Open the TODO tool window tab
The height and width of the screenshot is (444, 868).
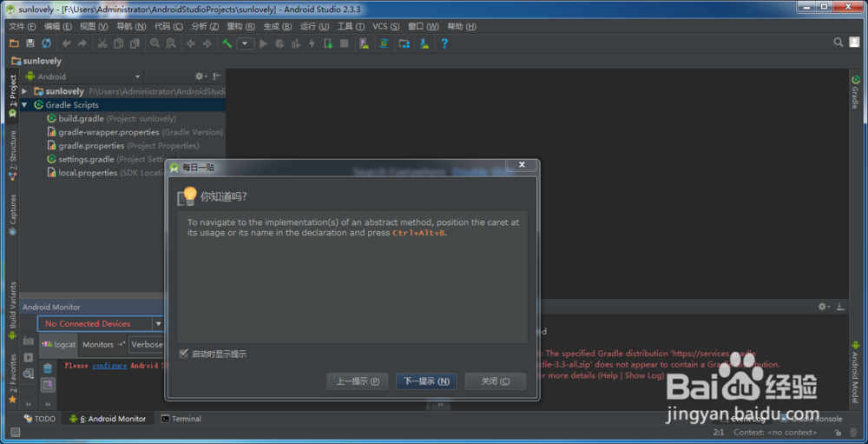(x=39, y=419)
